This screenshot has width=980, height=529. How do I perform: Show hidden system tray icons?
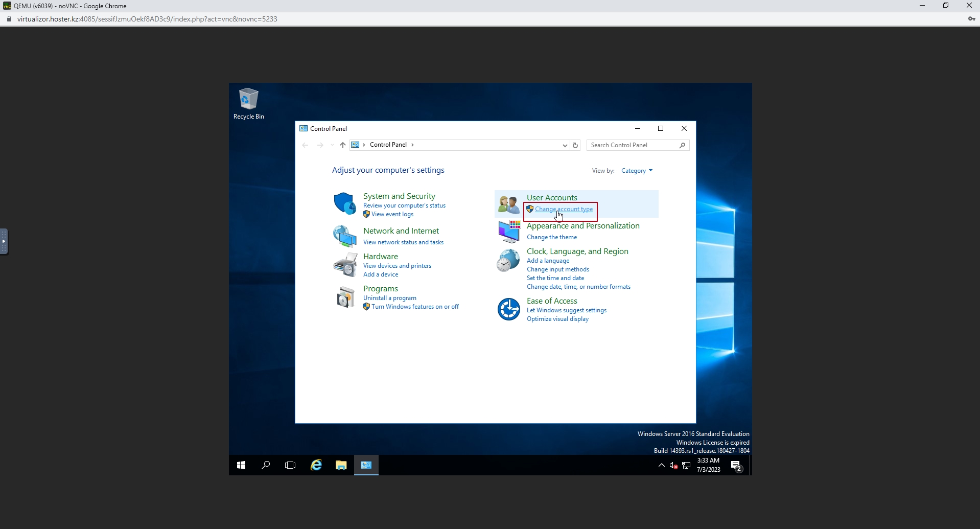(x=661, y=465)
